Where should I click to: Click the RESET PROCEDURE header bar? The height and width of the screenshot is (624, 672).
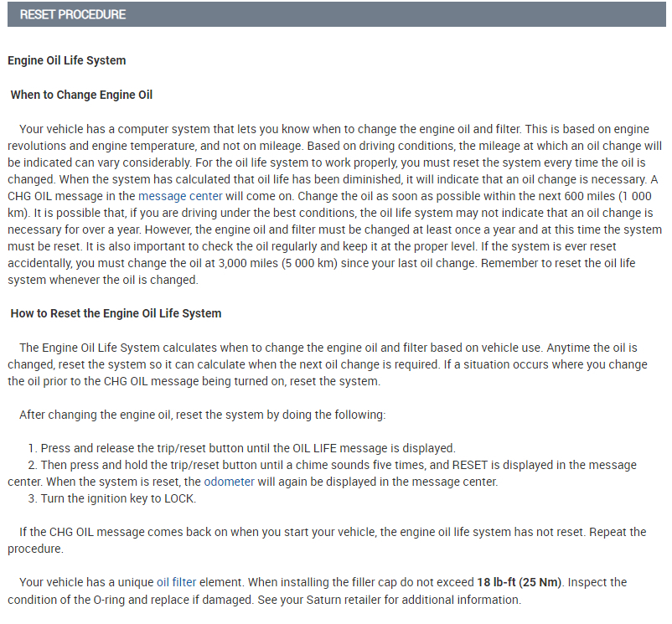[337, 14]
